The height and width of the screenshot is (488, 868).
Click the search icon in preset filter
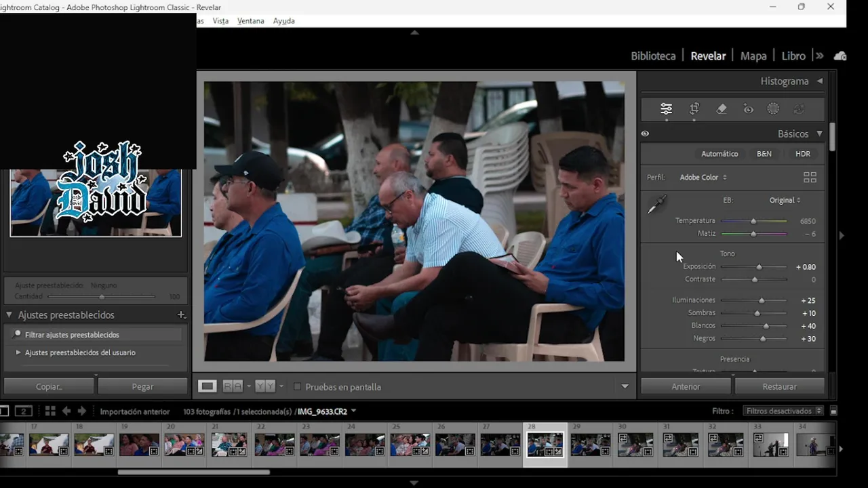(x=18, y=334)
